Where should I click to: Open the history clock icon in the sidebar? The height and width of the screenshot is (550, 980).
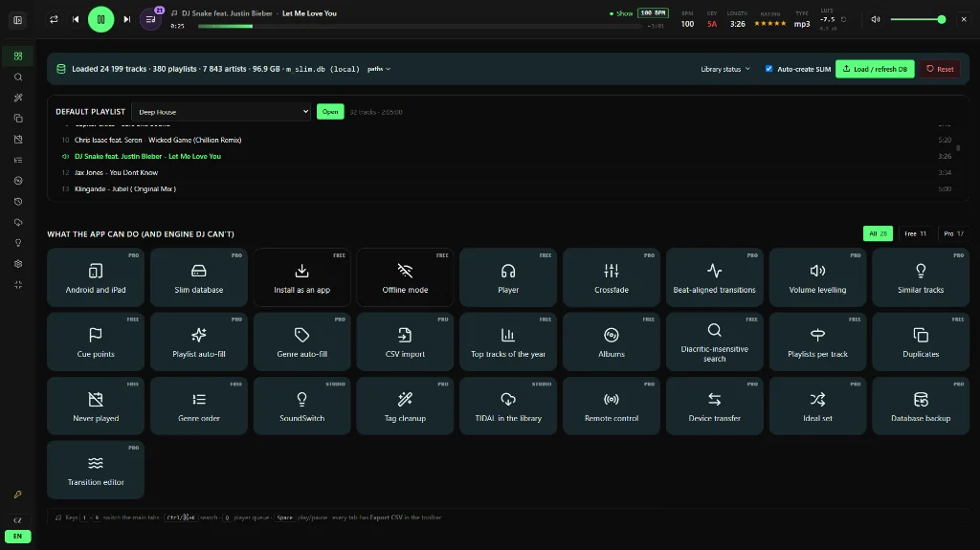click(x=18, y=201)
